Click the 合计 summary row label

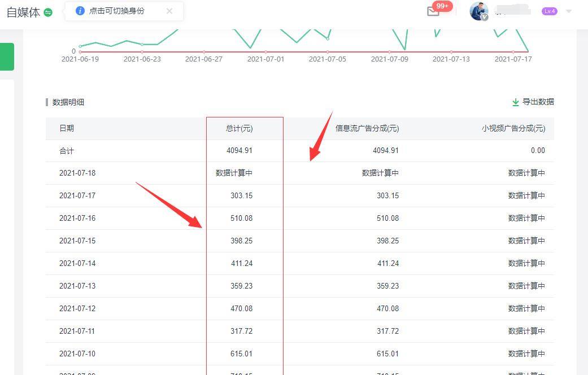coord(67,151)
